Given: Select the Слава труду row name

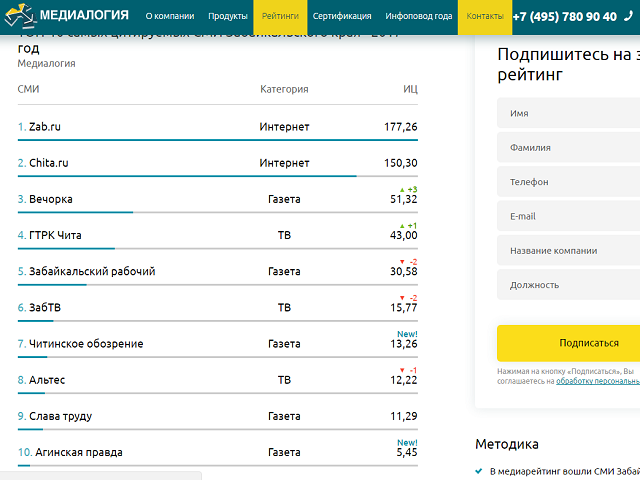Looking at the screenshot, I should pyautogui.click(x=60, y=416).
